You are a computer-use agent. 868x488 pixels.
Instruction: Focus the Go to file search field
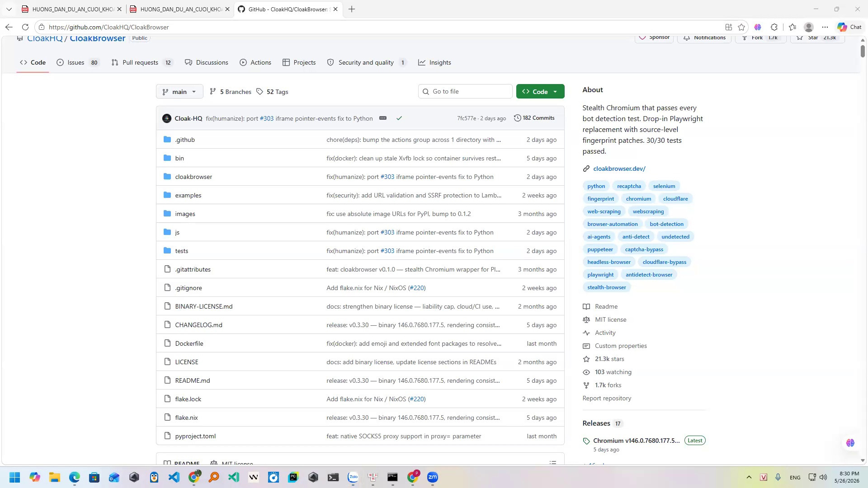pyautogui.click(x=465, y=91)
